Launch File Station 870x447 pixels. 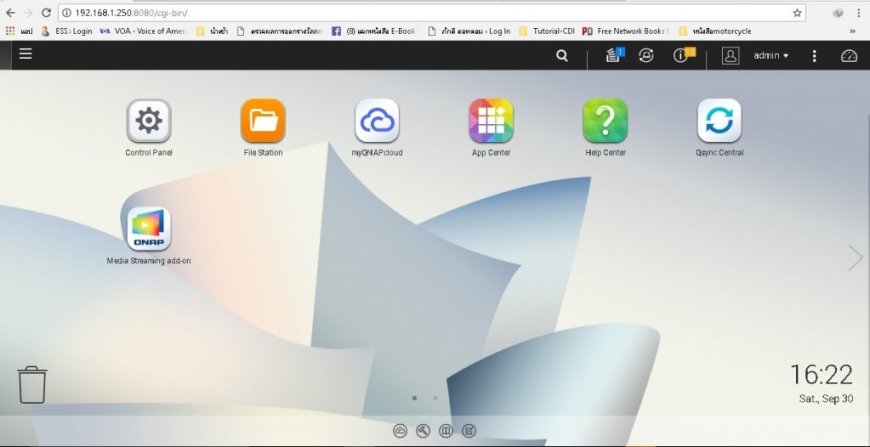click(x=263, y=128)
